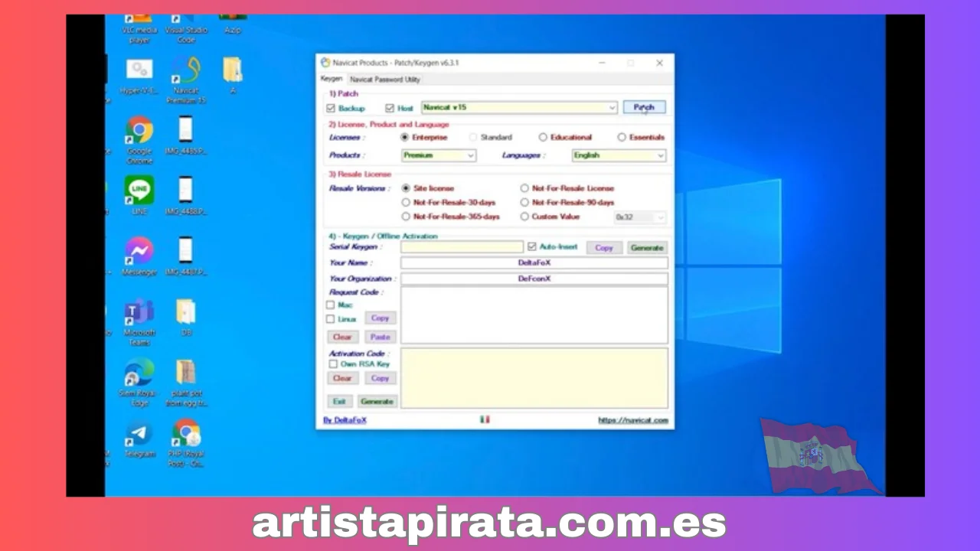Screen dimensions: 980x551
Task: Select the Educational license radio button
Action: pos(543,137)
